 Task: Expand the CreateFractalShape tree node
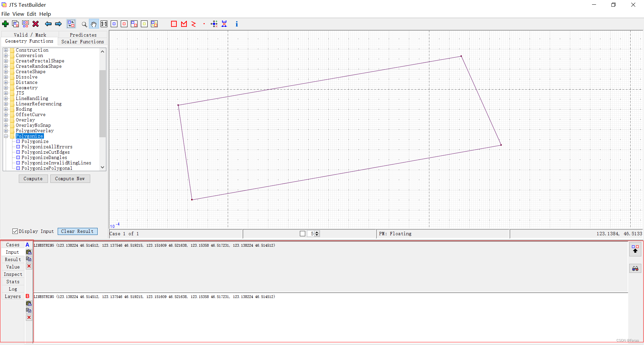point(6,61)
